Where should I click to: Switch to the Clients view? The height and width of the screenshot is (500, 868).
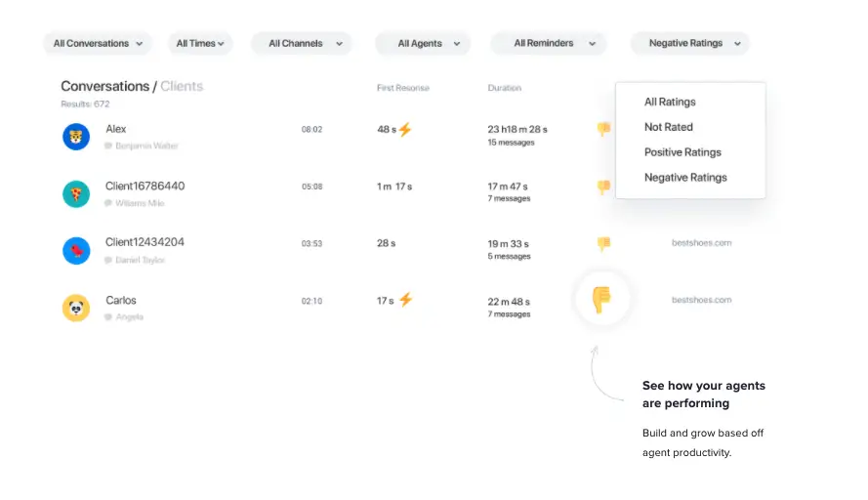click(182, 87)
